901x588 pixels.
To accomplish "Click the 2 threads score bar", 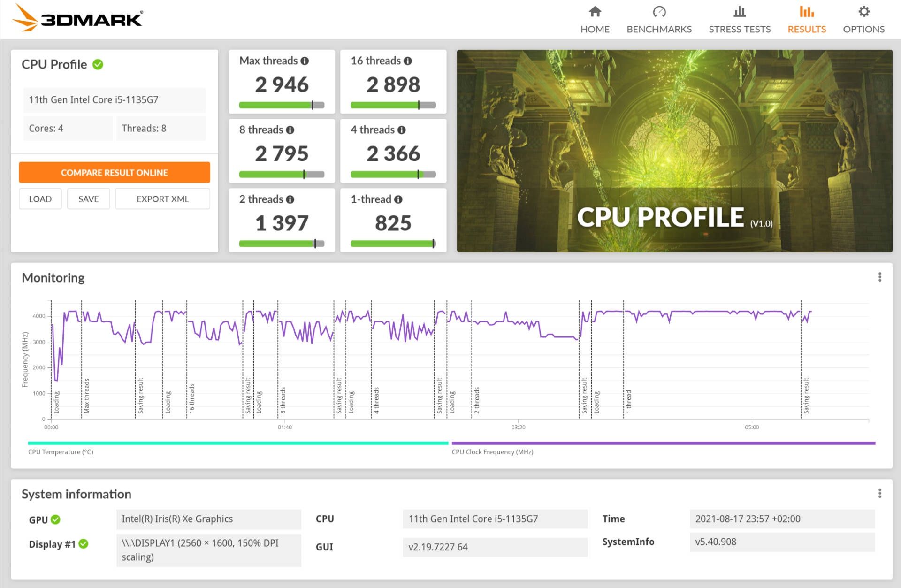I will click(282, 244).
